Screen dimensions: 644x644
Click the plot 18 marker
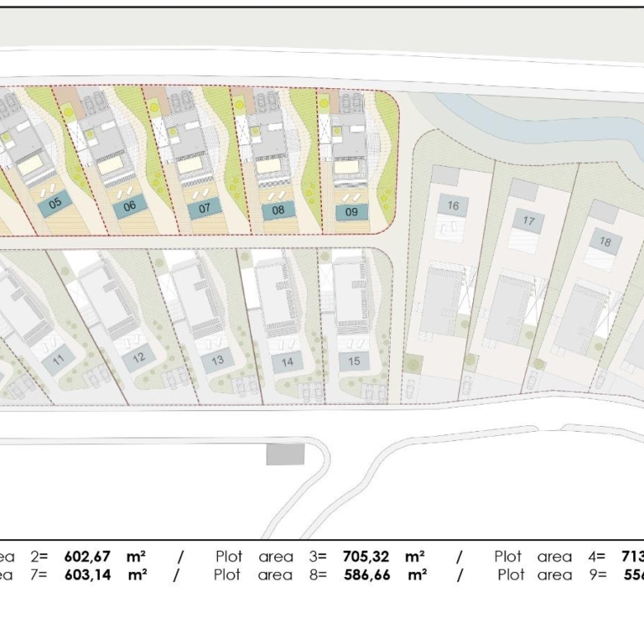[x=605, y=242]
